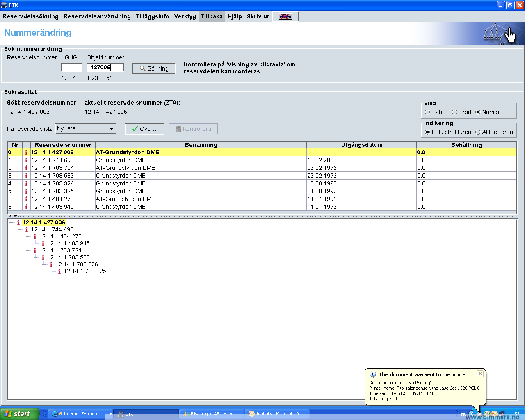
Task: Select the Tabell view radio button
Action: 427,112
